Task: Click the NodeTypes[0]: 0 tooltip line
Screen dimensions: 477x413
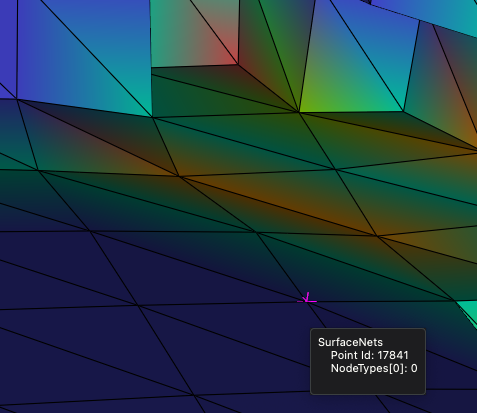Action: pos(374,368)
